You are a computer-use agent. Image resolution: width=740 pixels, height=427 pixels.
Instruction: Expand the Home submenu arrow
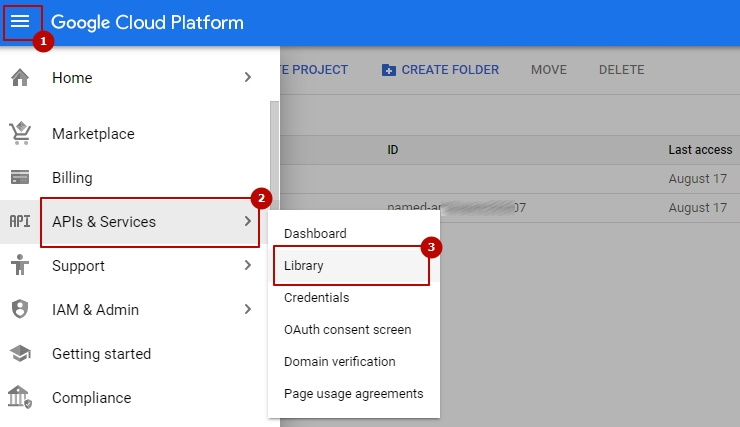click(248, 77)
